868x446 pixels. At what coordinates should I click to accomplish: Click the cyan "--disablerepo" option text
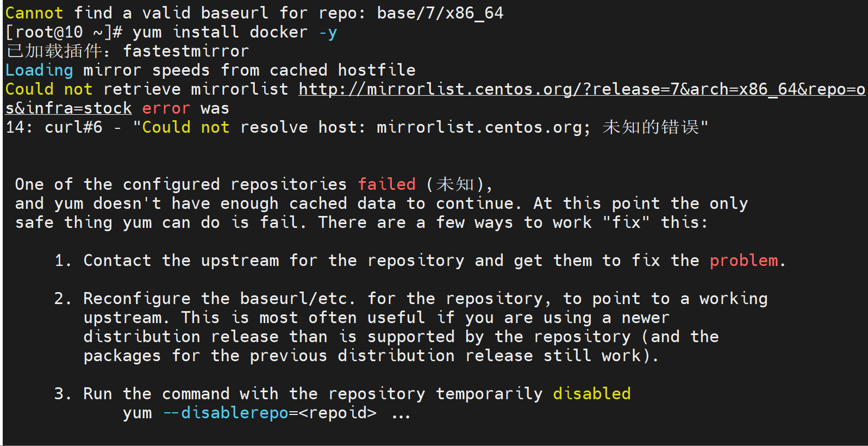226,413
